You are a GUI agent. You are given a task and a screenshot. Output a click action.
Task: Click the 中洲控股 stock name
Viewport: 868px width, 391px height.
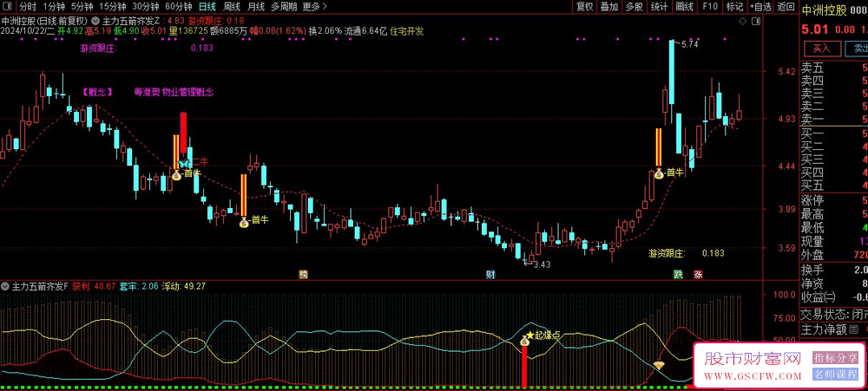[x=825, y=10]
